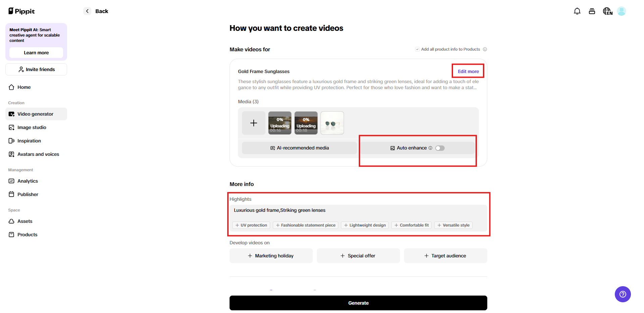Uncheck Add all product info to Products
This screenshot has height=313, width=644.
417,49
